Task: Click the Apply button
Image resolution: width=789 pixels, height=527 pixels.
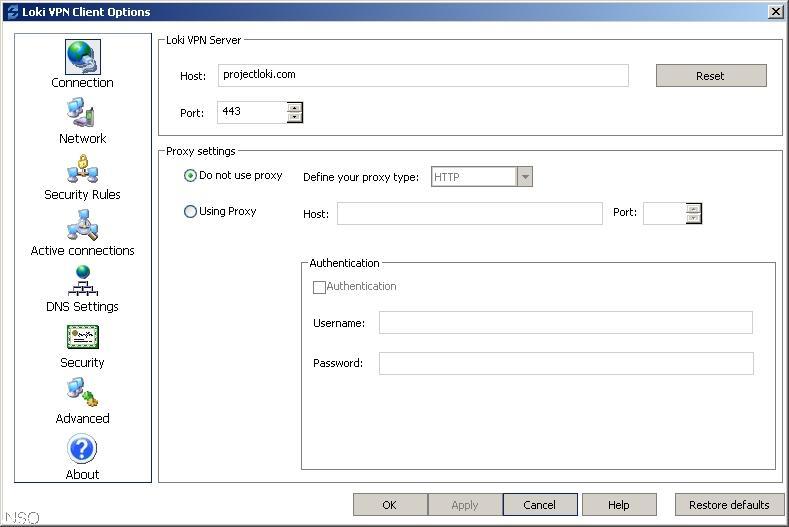Action: (x=465, y=505)
